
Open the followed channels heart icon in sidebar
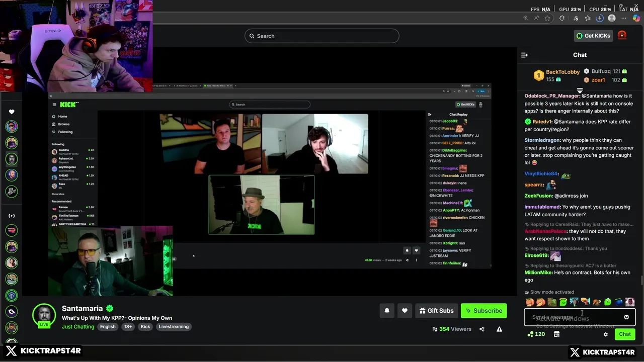point(12,112)
